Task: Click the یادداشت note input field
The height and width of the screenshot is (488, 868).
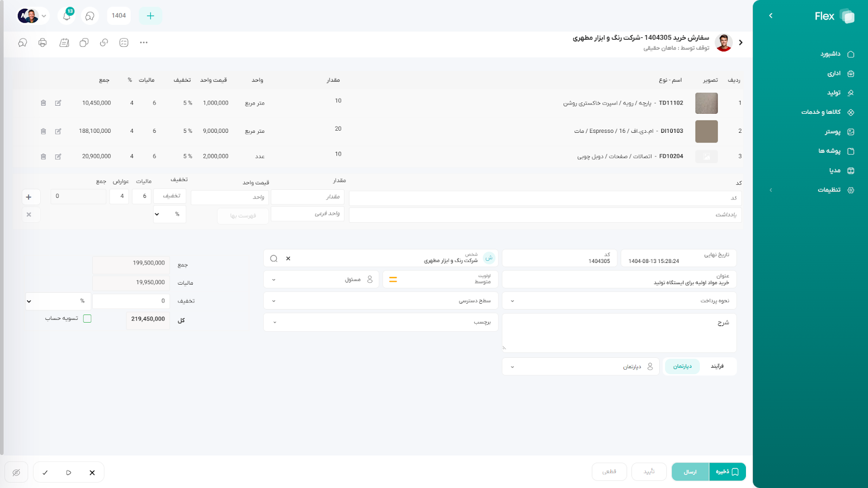Action: tap(545, 215)
